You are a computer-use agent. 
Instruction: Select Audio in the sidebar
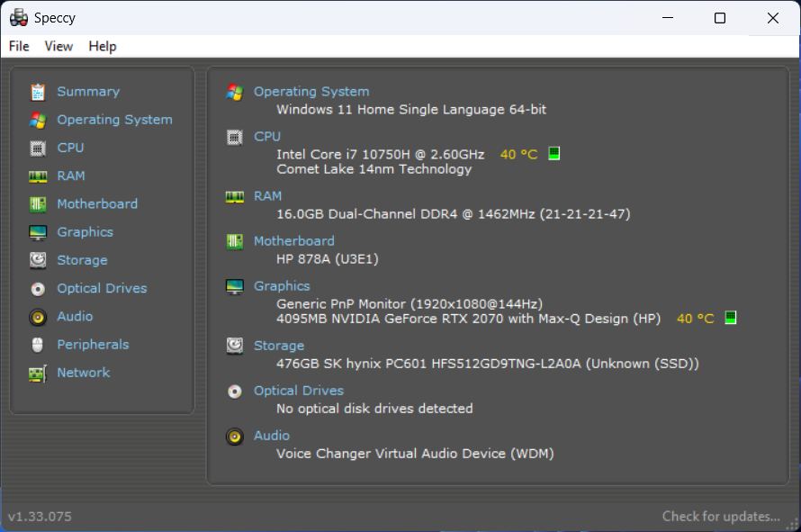[75, 316]
